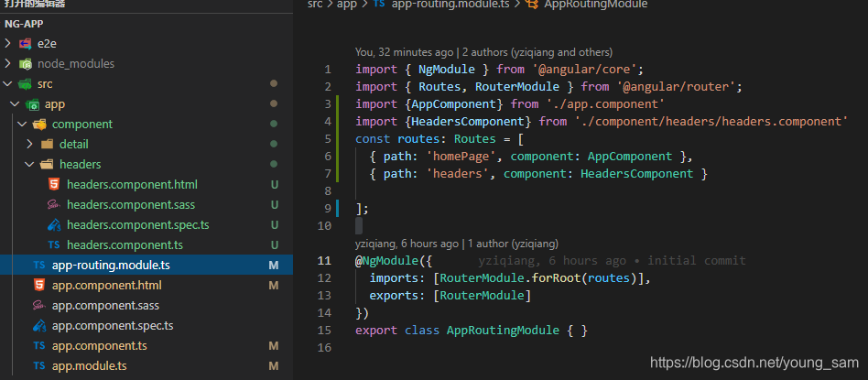Click the 'homePage' path string on line 6
This screenshot has height=380, width=868.
coord(461,157)
